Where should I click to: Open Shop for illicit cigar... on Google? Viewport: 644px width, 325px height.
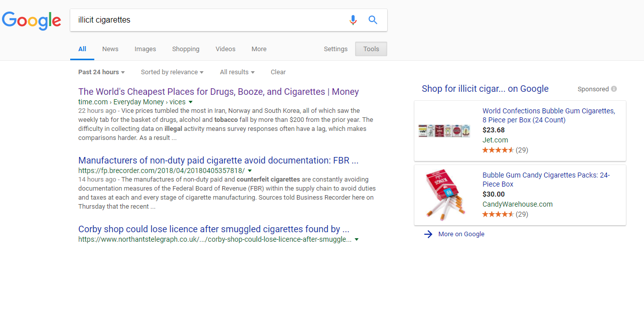click(485, 89)
